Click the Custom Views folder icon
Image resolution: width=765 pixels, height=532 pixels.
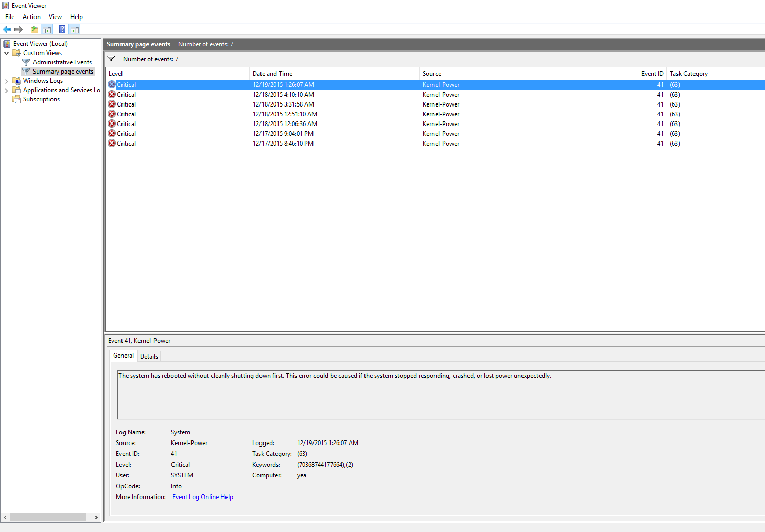tap(16, 53)
